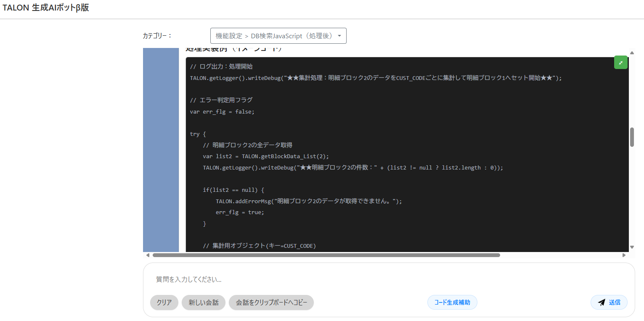This screenshot has width=644, height=321.
Task: Click the err_flg = true; line
Action: point(240,212)
